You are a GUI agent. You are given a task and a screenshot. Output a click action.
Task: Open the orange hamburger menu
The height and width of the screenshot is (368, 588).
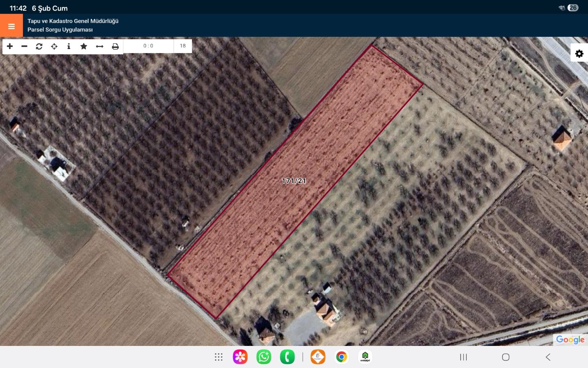click(11, 26)
